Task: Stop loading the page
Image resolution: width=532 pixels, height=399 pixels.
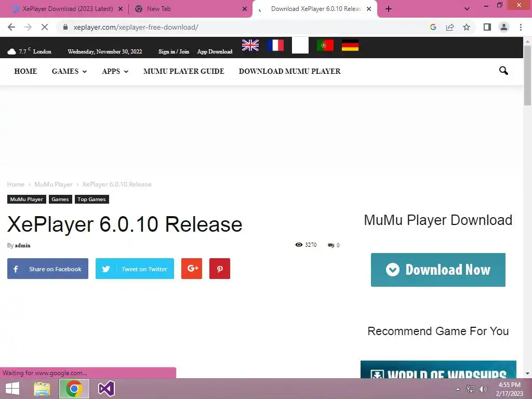Action: click(x=45, y=27)
